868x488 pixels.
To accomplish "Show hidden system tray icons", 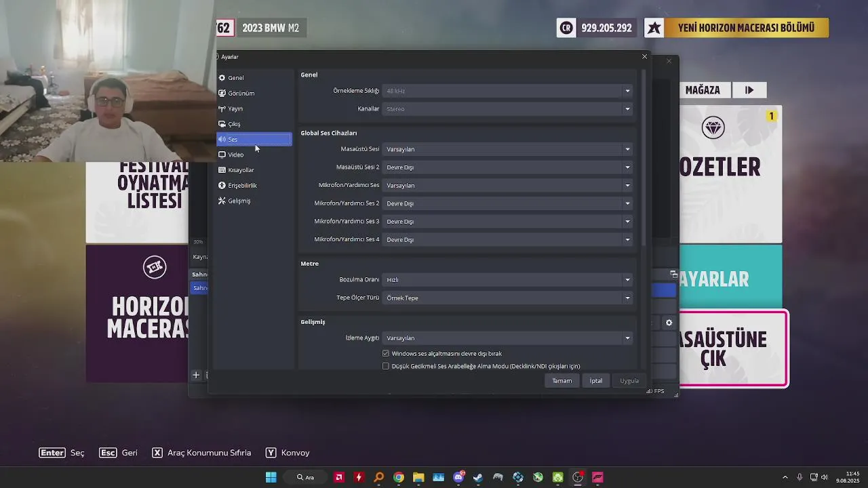I will [785, 477].
